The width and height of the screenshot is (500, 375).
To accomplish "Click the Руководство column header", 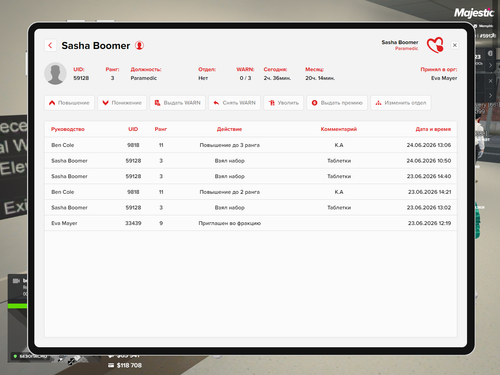I will click(x=68, y=129).
